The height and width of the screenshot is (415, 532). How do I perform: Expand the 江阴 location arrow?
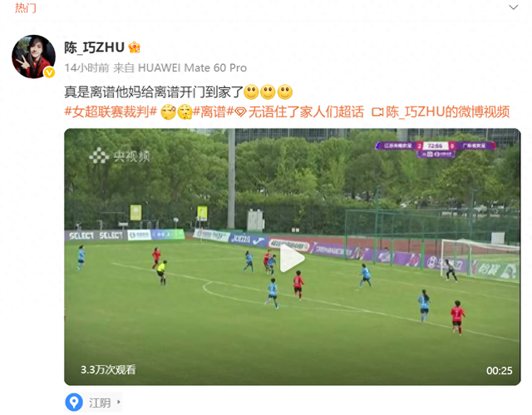tap(119, 402)
